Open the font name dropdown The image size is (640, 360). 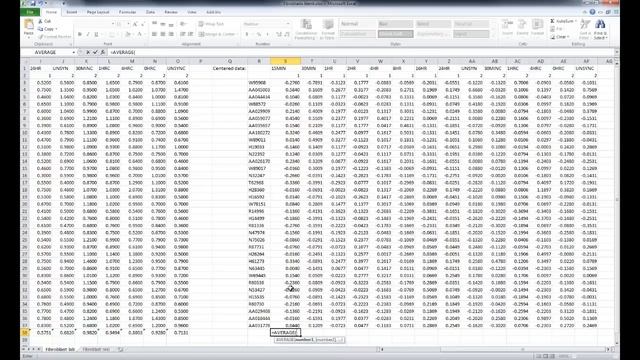pos(113,24)
